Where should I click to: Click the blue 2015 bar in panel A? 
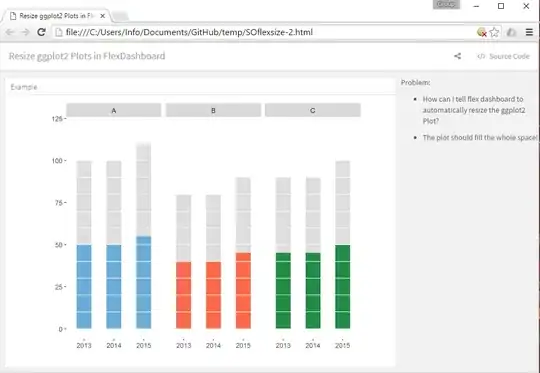pyautogui.click(x=144, y=282)
